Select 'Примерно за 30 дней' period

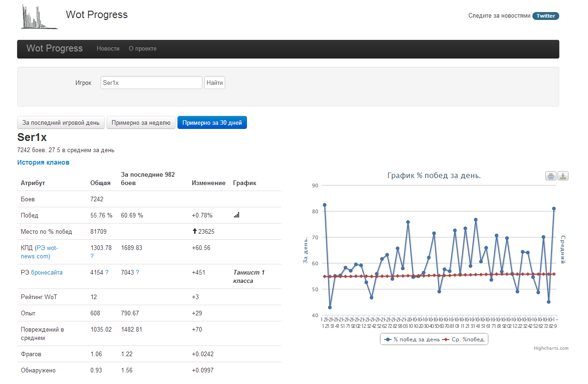coord(212,123)
